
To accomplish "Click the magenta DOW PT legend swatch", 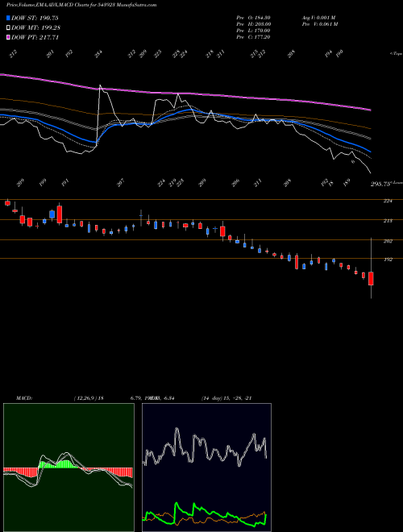I will 9,37.
